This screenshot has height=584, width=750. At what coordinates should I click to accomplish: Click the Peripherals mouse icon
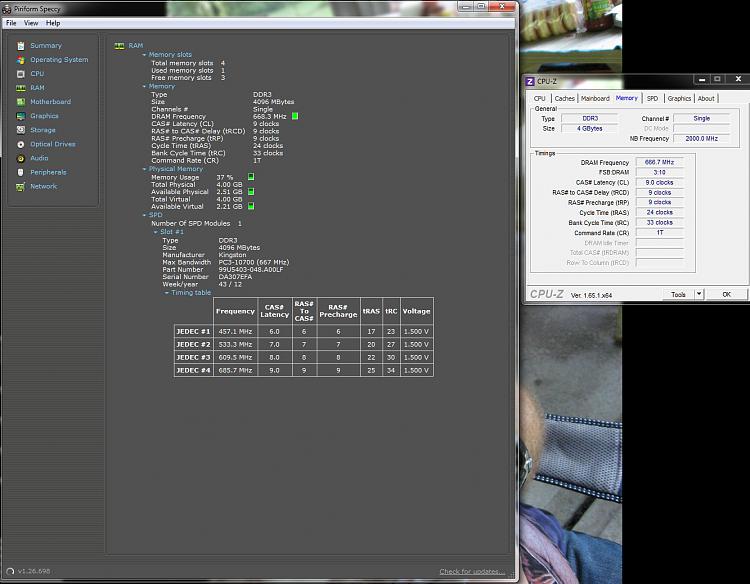(21, 172)
